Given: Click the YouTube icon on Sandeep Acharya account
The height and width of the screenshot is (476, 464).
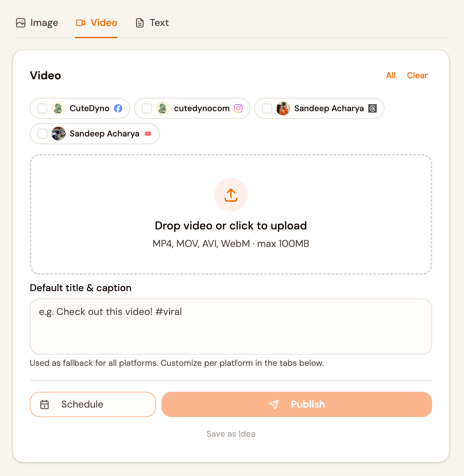Looking at the screenshot, I should pos(148,134).
